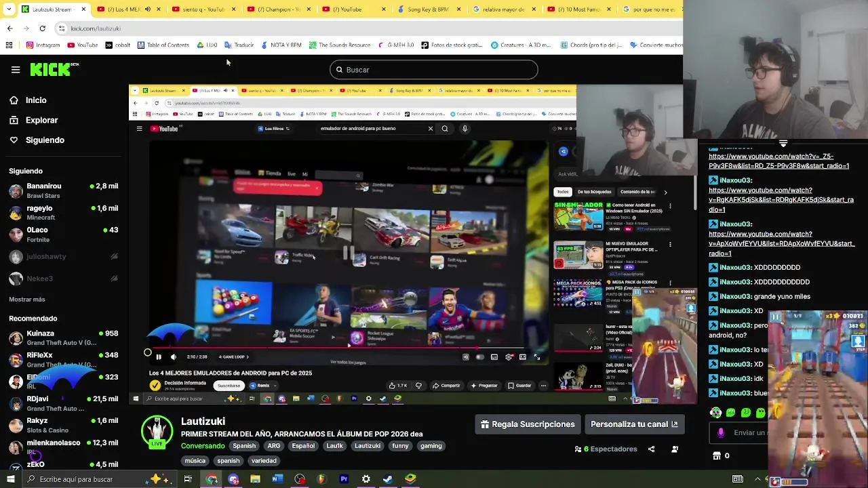Image resolution: width=868 pixels, height=488 pixels.
Task: Open Bananirou's followed channel
Action: (x=64, y=190)
